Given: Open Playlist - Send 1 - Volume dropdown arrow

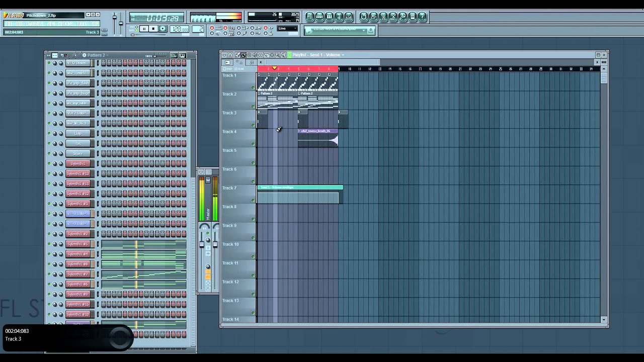Looking at the screenshot, I should (x=343, y=55).
